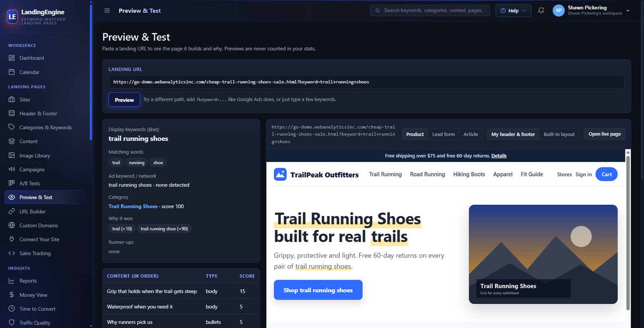The height and width of the screenshot is (328, 644).
Task: Click the TrailPeak Outfitters logo icon
Action: (x=280, y=174)
